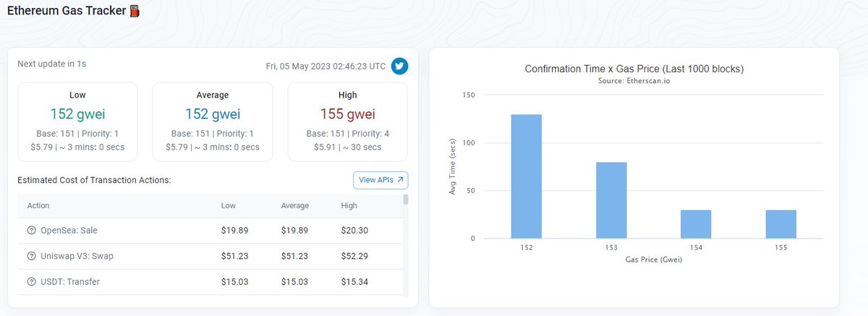The height and width of the screenshot is (316, 868).
Task: Select the Low gas price card
Action: point(77,121)
